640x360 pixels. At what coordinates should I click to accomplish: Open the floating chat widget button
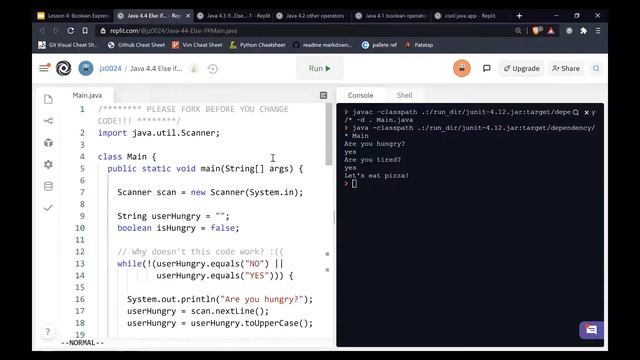point(591,330)
